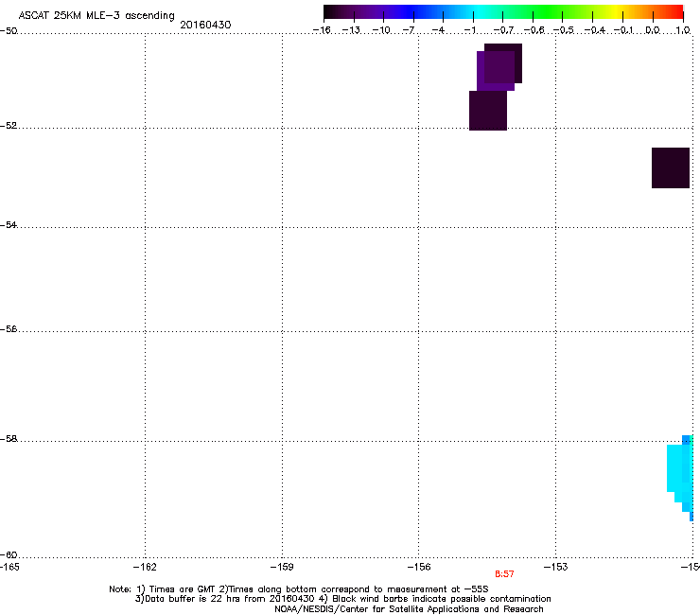Click the plot title ASCAT 25KM MLE-3 ascending

click(96, 16)
